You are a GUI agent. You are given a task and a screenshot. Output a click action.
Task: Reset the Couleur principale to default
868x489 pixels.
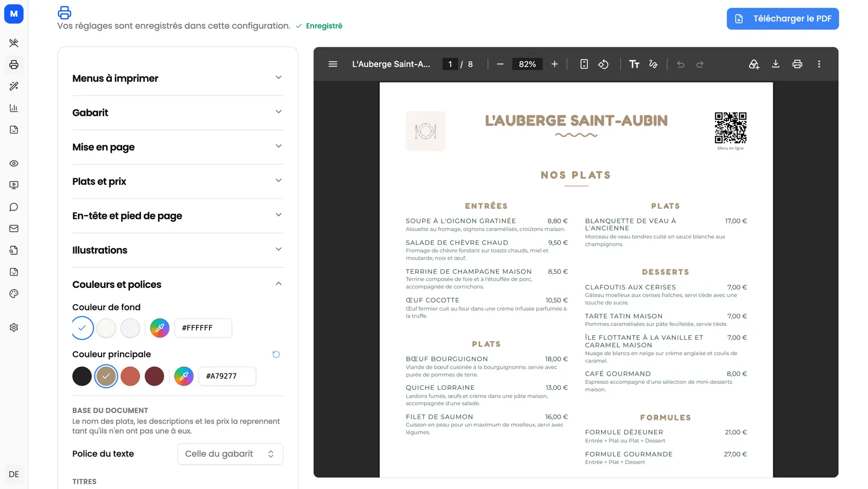[x=276, y=355]
